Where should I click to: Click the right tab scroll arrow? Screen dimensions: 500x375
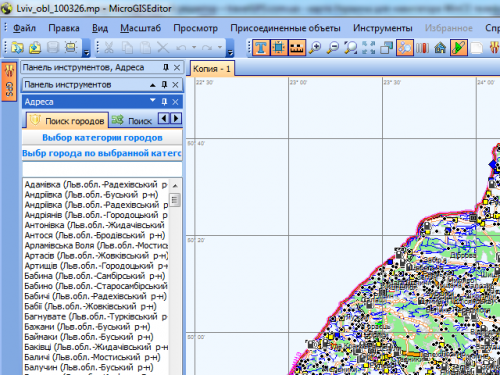(x=176, y=118)
